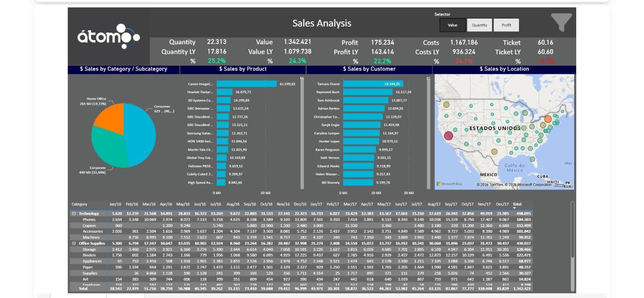Click the sort arrow under Total column
644x298 pixels.
pos(514,208)
